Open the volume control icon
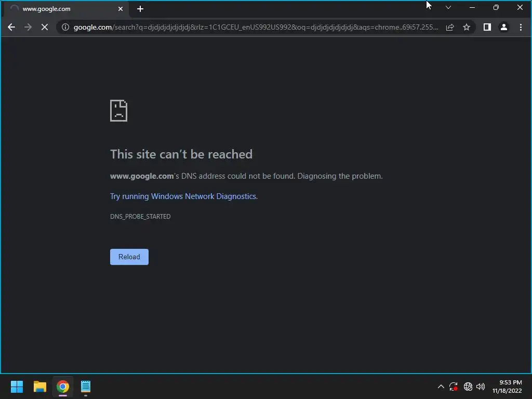This screenshot has height=399, width=532. pos(481,387)
